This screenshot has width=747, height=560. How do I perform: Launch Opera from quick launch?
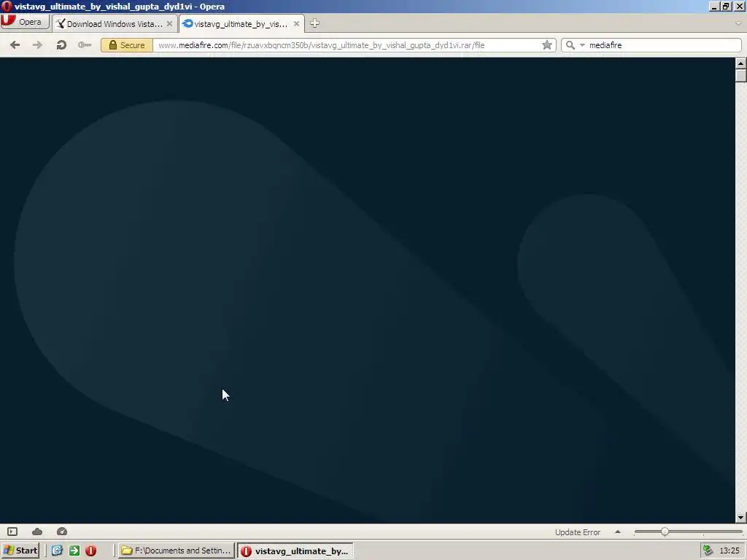[x=91, y=551]
